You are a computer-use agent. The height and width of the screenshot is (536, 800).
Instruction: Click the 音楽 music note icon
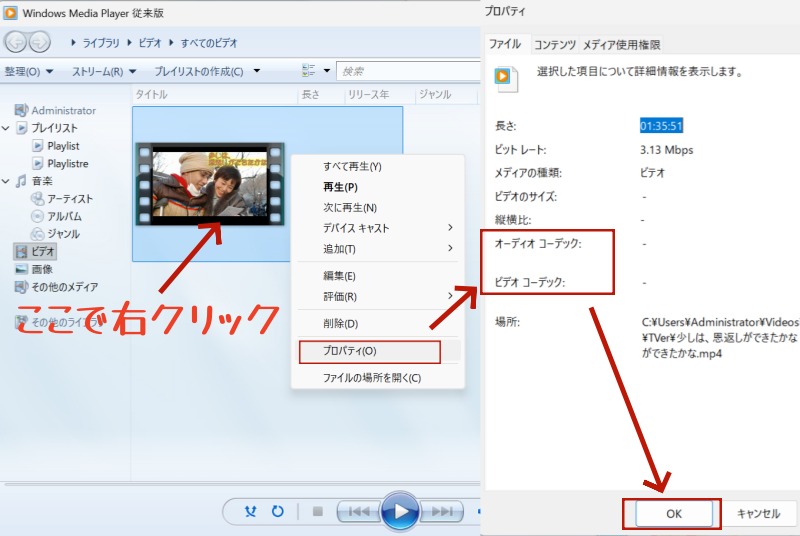(21, 181)
